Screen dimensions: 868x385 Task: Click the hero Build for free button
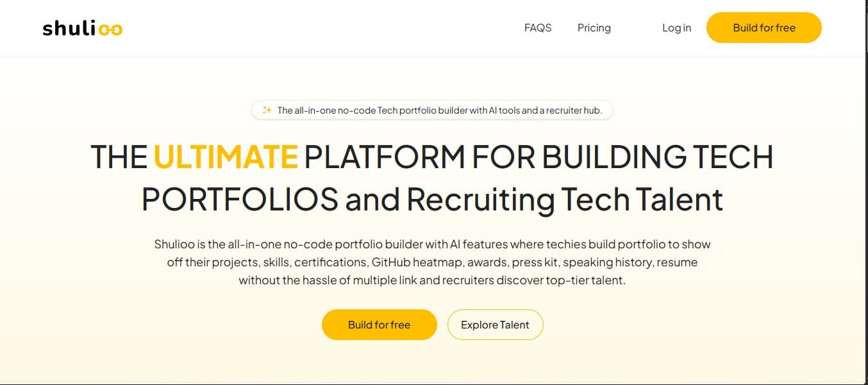pos(380,325)
